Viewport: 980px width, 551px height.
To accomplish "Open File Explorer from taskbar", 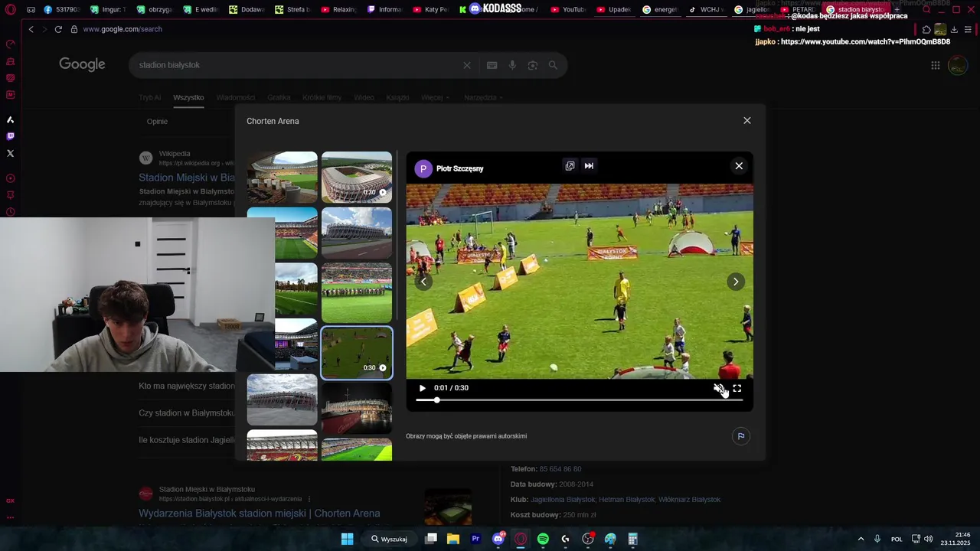I will (x=452, y=539).
